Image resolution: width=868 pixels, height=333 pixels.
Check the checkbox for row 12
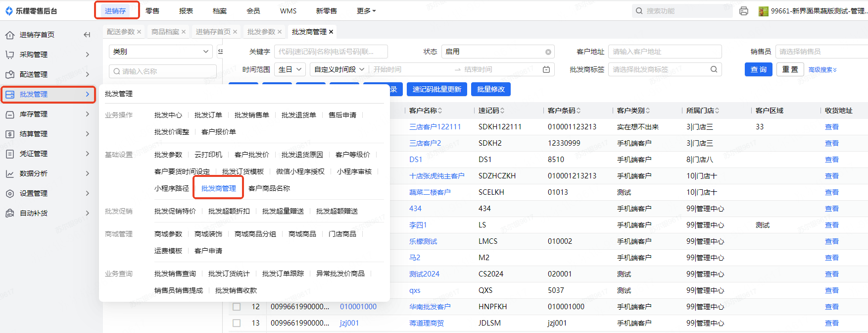(237, 307)
